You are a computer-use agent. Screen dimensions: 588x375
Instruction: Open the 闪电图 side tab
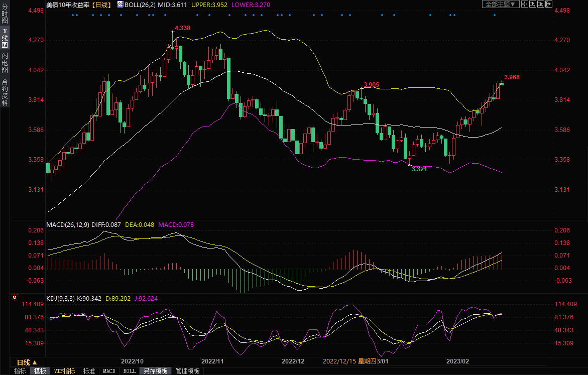[x=5, y=62]
